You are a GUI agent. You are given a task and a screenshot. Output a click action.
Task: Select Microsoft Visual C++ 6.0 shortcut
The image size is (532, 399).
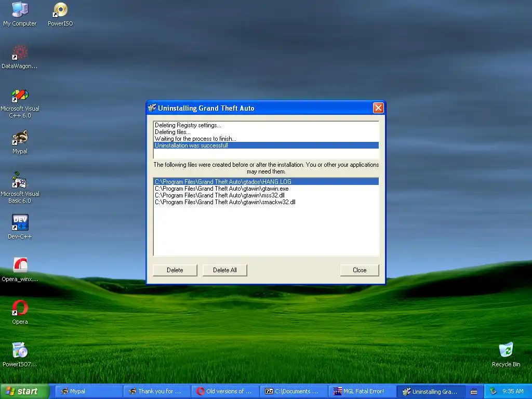point(20,103)
